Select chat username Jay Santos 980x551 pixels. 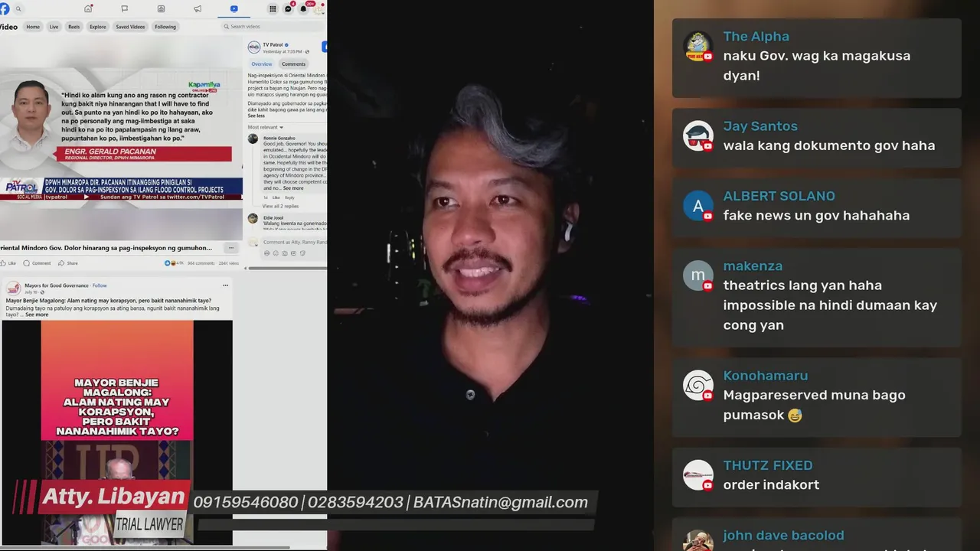pos(760,126)
